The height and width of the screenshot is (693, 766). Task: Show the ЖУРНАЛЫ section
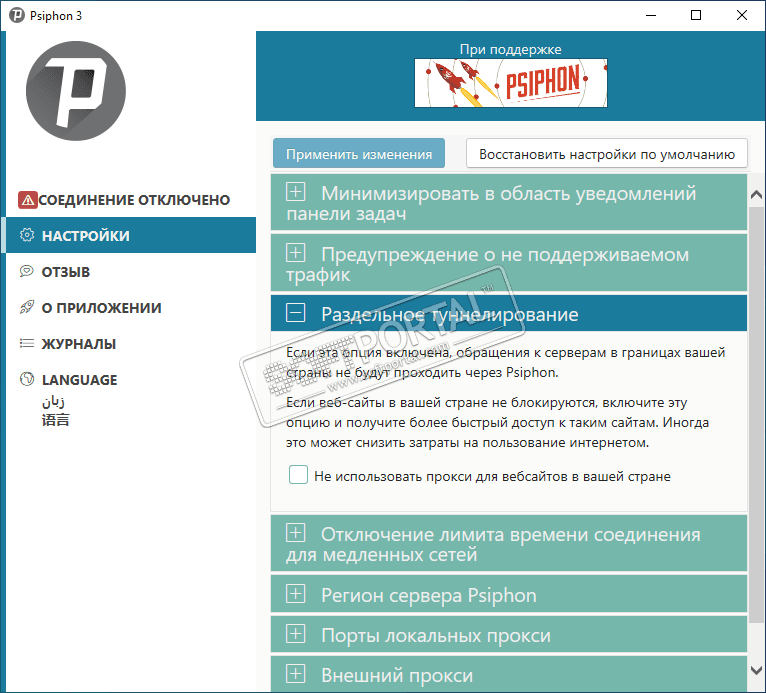coord(131,344)
